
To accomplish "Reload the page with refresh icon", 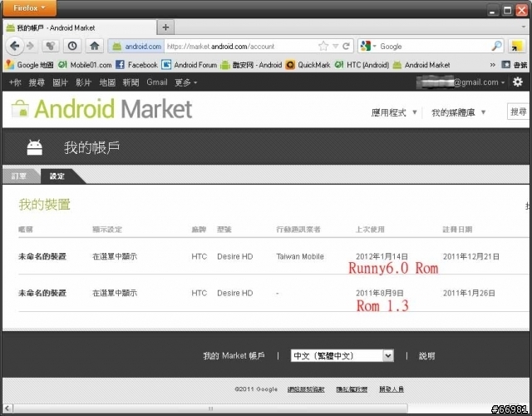I will point(346,47).
